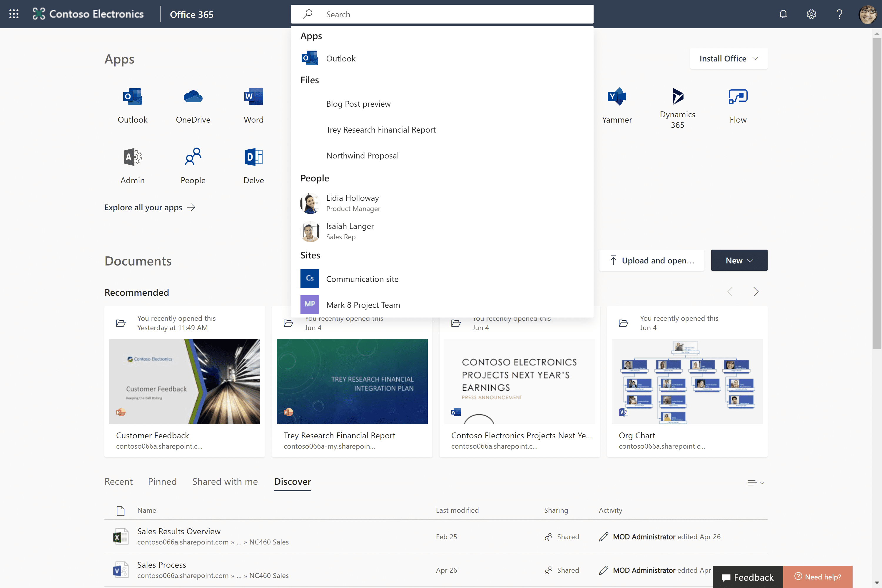
Task: Open the app launcher waffle menu
Action: click(14, 14)
